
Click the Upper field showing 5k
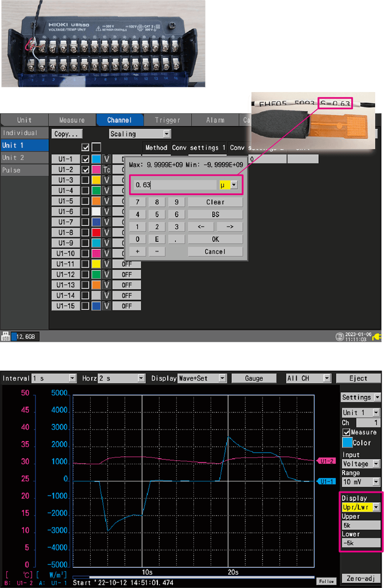click(361, 525)
